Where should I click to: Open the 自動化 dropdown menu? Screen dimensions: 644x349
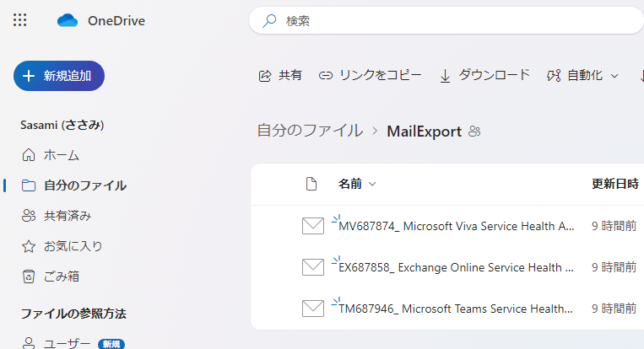pyautogui.click(x=582, y=76)
